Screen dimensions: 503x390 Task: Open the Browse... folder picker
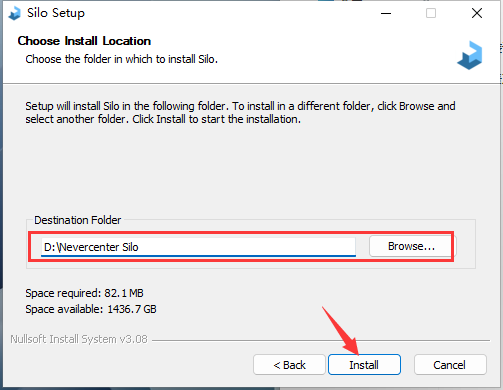411,246
